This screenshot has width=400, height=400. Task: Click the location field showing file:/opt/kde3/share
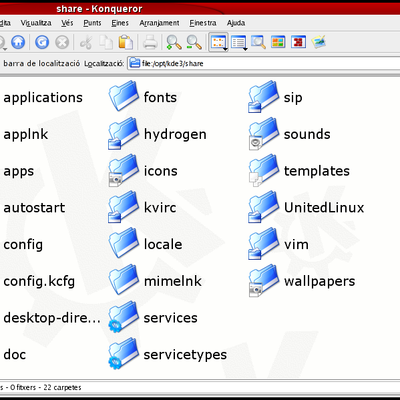point(263,63)
